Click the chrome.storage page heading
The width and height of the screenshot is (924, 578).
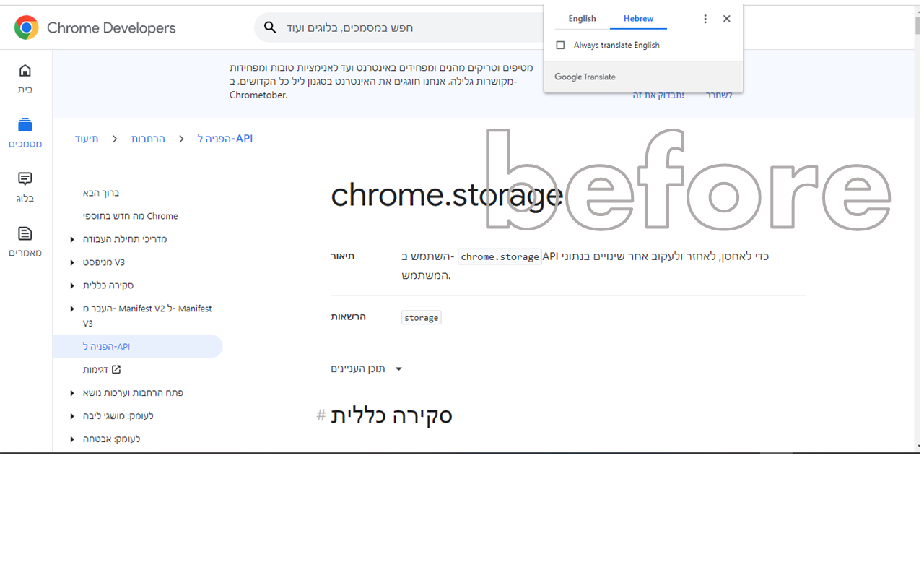pos(447,195)
